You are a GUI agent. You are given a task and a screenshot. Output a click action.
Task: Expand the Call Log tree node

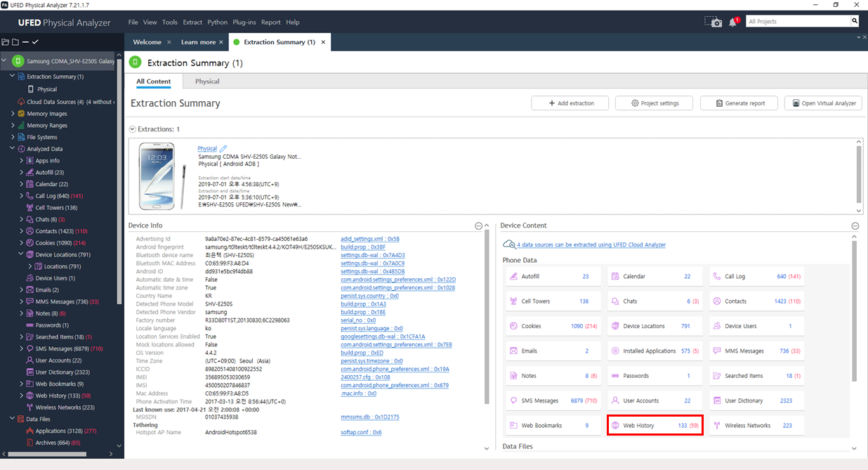pos(21,196)
